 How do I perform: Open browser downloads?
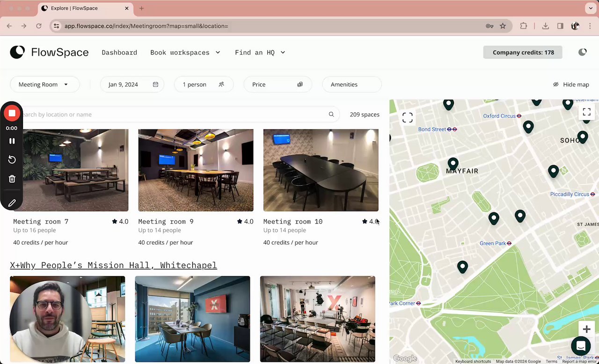[x=545, y=26]
